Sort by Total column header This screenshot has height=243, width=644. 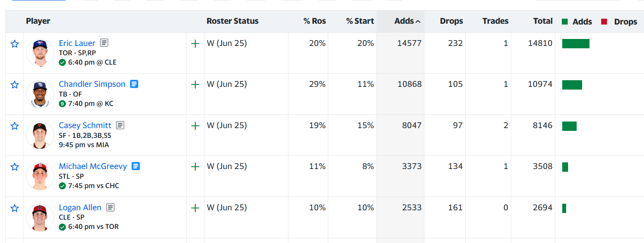coord(543,21)
